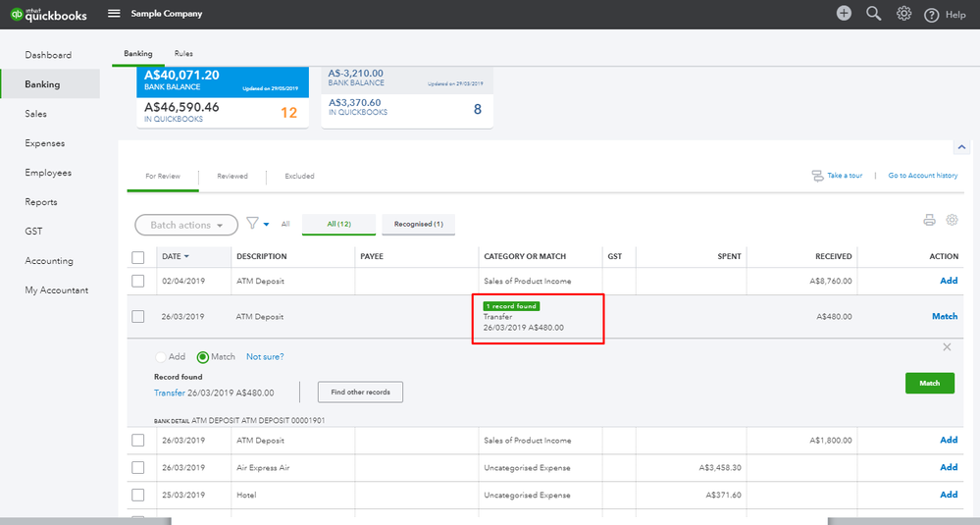
Task: Select the Add radio button
Action: tap(161, 357)
